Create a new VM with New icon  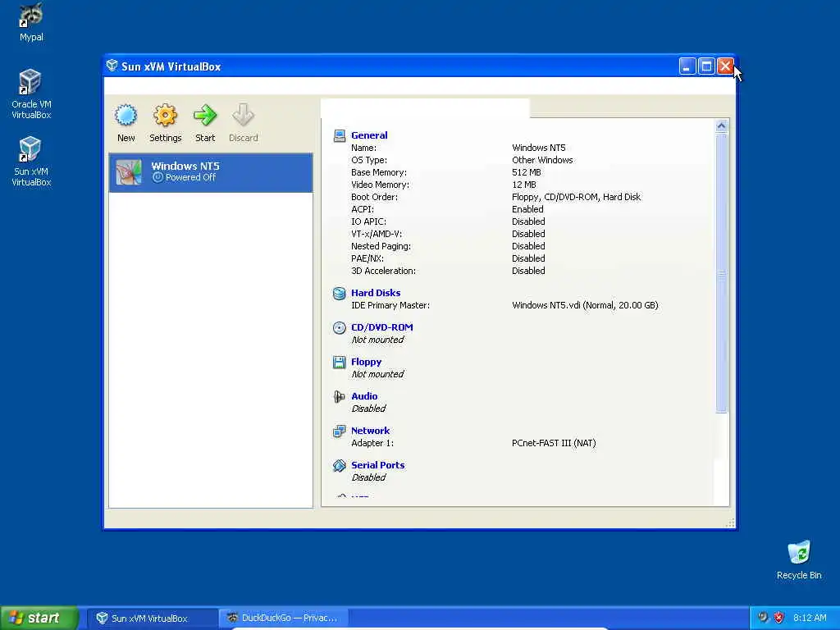tap(126, 115)
